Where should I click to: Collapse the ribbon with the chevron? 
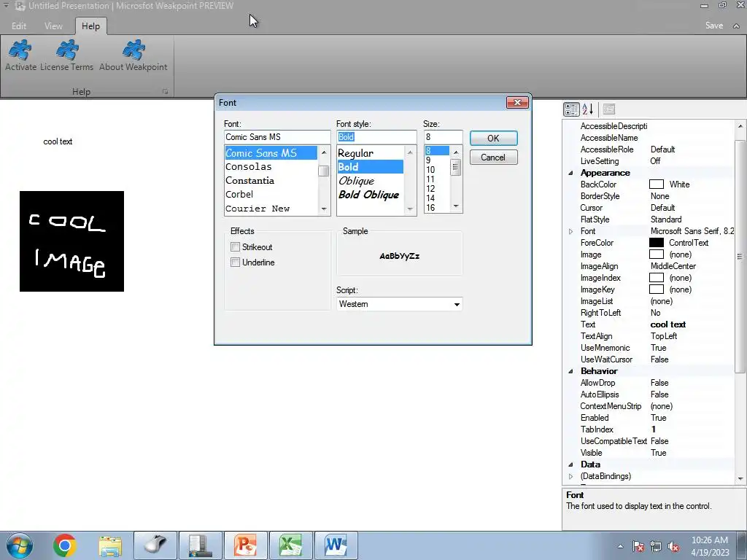(736, 26)
